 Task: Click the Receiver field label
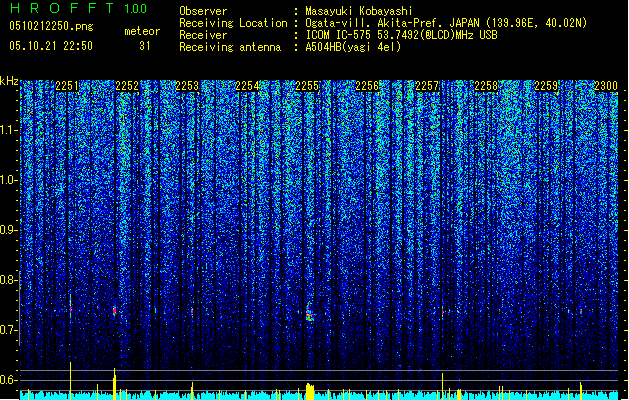pyautogui.click(x=203, y=35)
